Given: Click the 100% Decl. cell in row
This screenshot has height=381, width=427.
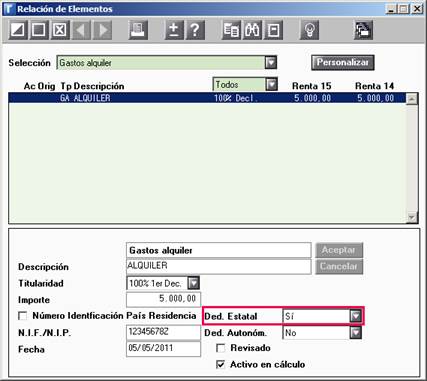Looking at the screenshot, I should tap(236, 98).
